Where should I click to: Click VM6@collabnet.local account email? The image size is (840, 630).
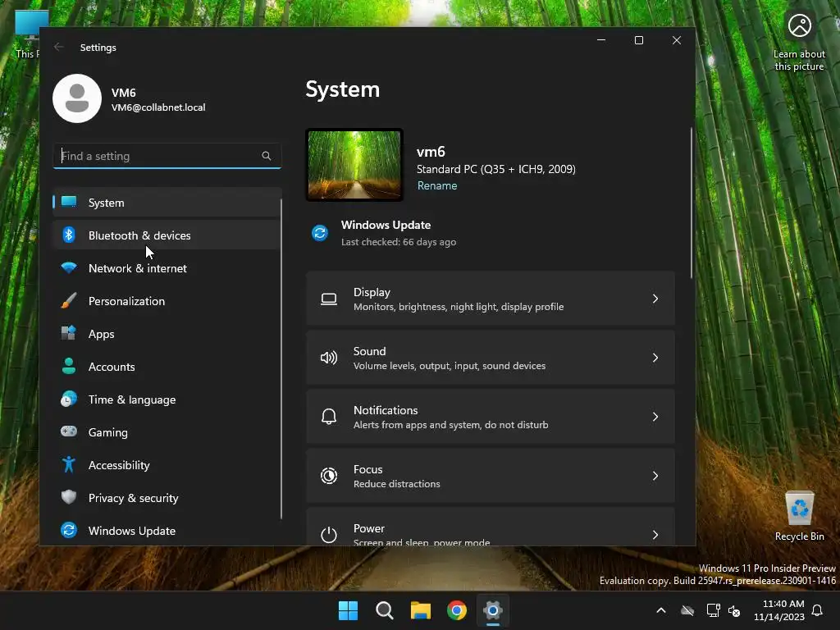pos(158,107)
